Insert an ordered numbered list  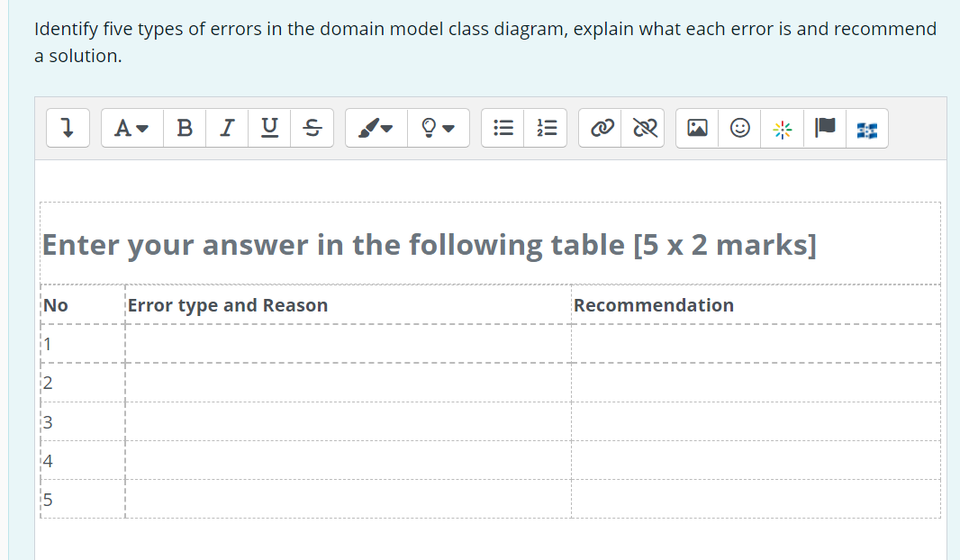[x=546, y=128]
